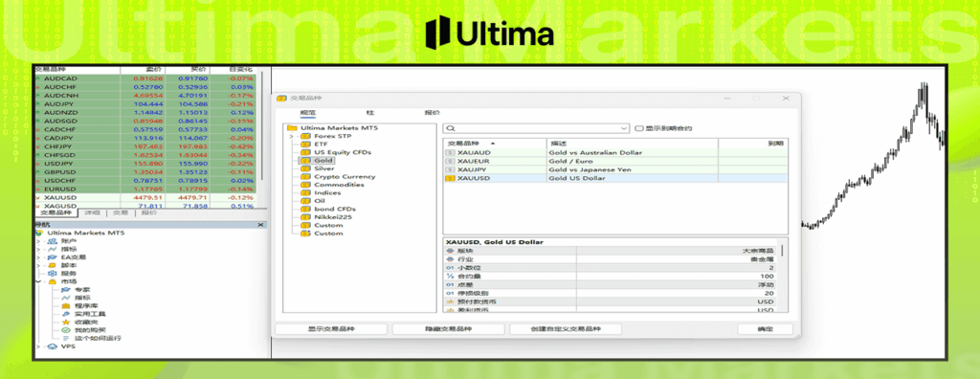The width and height of the screenshot is (980, 379).
Task: Click the Silver folder icon
Action: (x=305, y=168)
